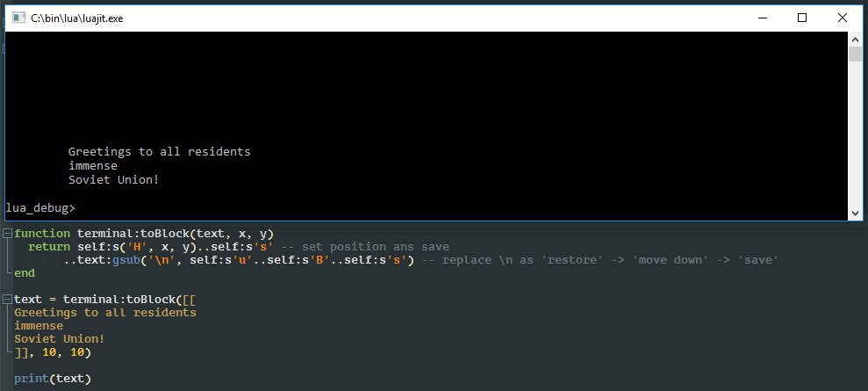Click the ']], 10, 10)' line

[53, 352]
